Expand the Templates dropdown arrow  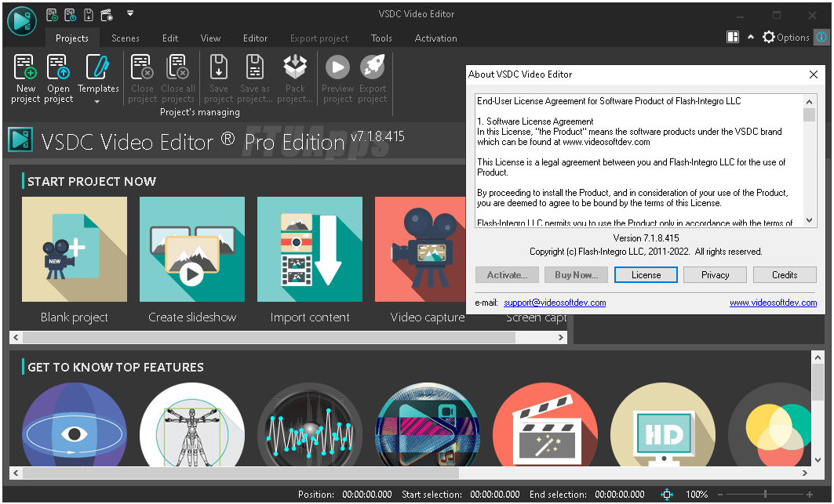coord(97,102)
